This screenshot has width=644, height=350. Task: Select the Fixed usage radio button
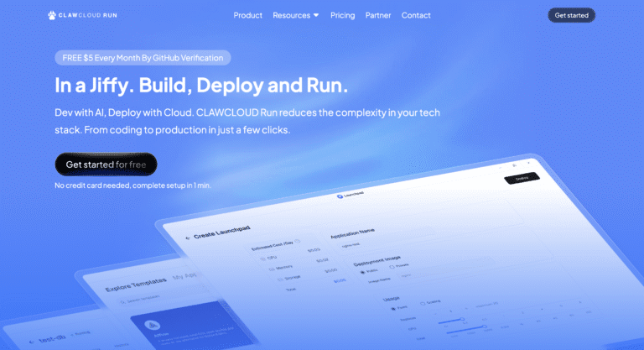point(393,307)
